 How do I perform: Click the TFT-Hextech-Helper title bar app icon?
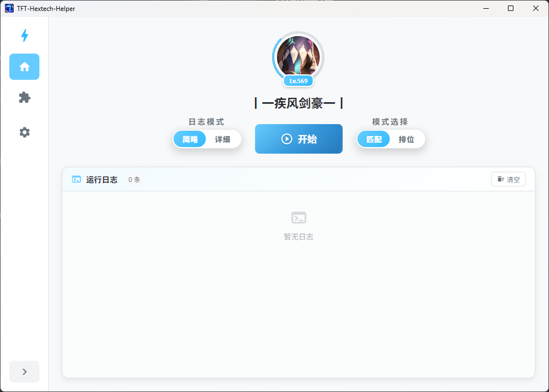[x=9, y=8]
